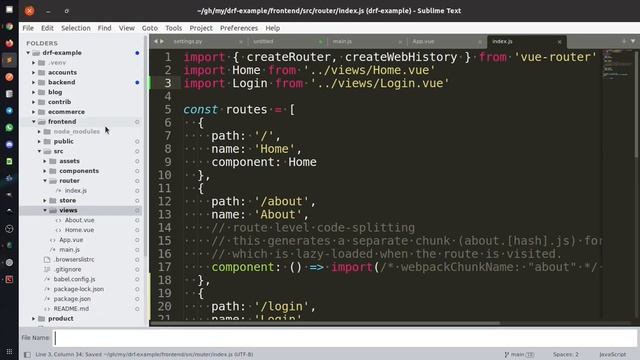640x360 pixels.
Task: Expand the store folder arrow
Action: 45,200
